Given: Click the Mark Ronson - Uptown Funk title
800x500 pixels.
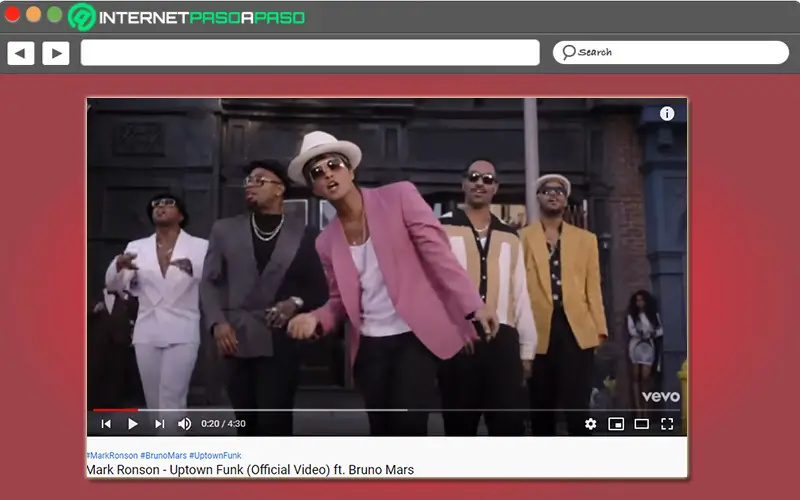Looking at the screenshot, I should tap(250, 469).
